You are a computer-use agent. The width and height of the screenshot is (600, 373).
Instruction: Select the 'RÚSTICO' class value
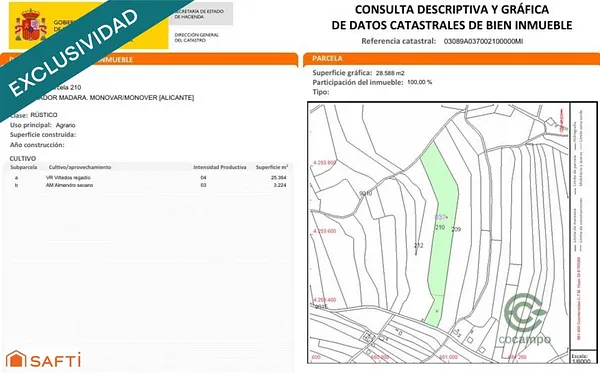pos(44,115)
